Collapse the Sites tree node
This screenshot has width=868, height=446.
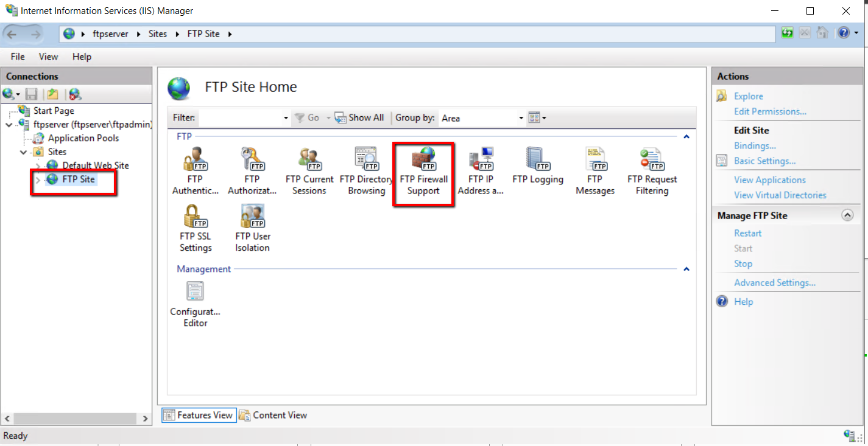pos(23,152)
